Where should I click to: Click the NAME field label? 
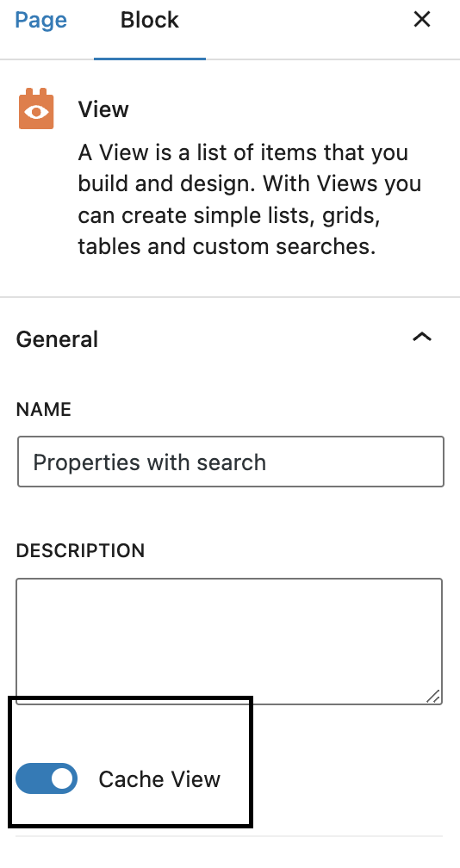coord(44,410)
